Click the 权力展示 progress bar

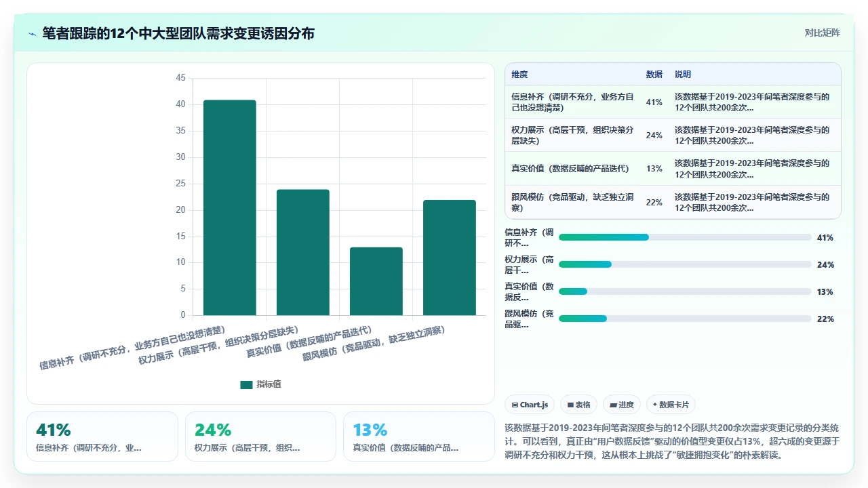(x=685, y=264)
